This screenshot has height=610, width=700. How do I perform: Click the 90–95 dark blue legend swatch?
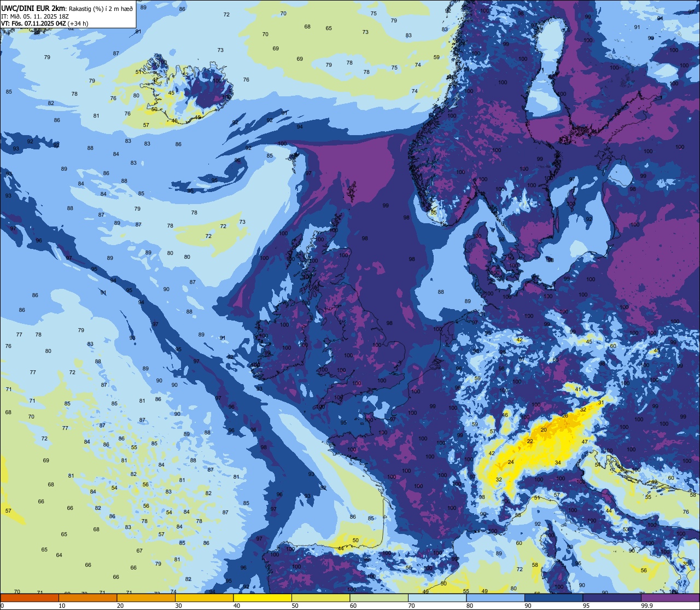(x=553, y=597)
